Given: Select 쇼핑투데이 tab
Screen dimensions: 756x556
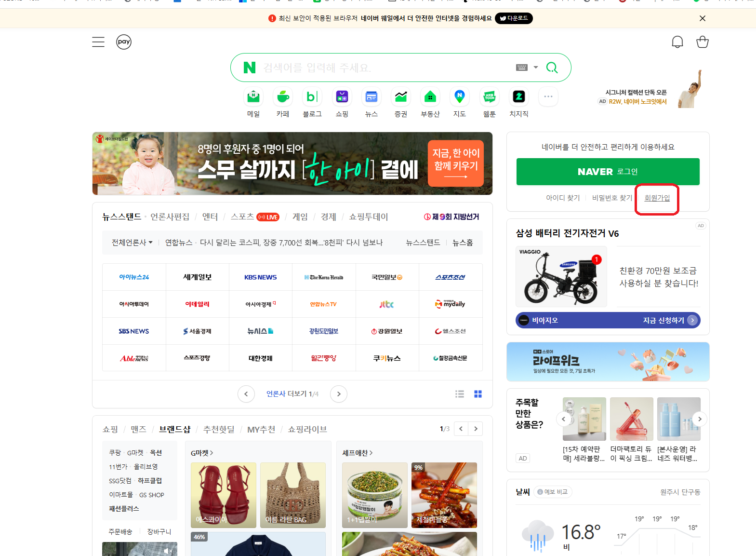Looking at the screenshot, I should [369, 217].
